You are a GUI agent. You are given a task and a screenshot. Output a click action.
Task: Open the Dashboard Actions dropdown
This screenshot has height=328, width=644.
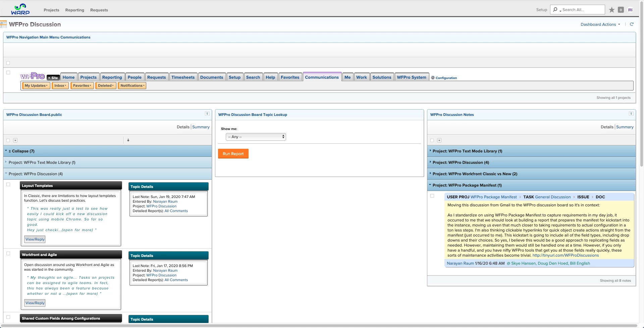click(600, 24)
